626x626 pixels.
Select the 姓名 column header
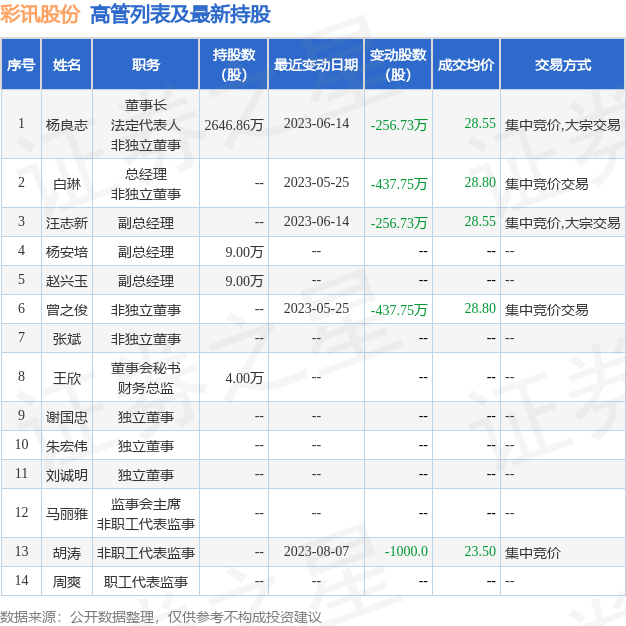(x=67, y=65)
